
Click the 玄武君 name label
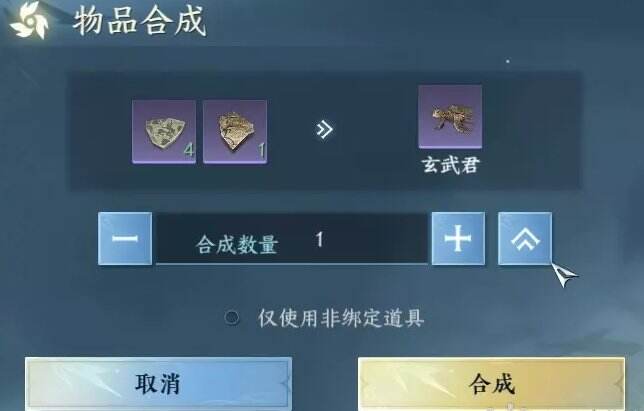point(451,165)
